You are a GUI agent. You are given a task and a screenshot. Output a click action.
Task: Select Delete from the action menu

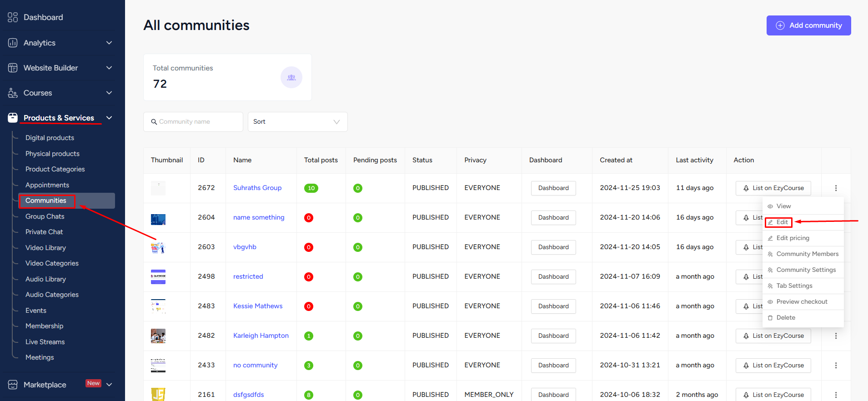coord(803,317)
